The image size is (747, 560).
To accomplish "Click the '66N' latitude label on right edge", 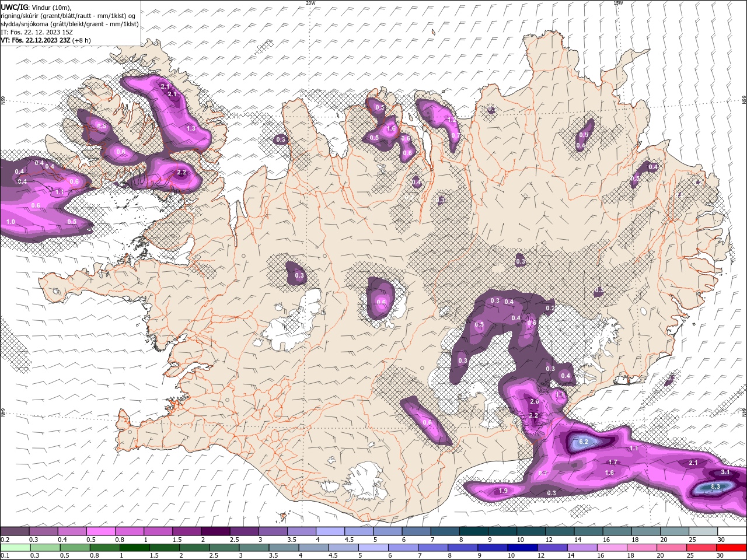I will [x=743, y=100].
